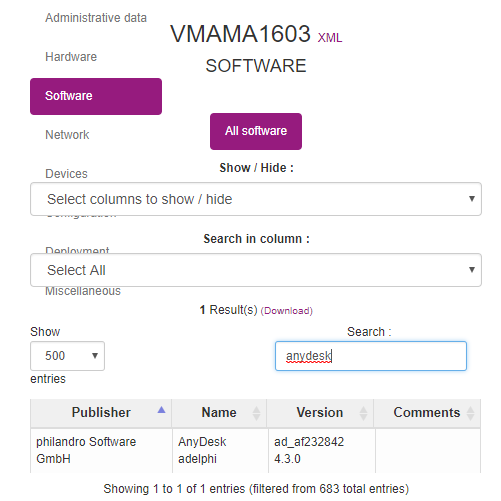Open the show/hide columns dropdown

[256, 199]
